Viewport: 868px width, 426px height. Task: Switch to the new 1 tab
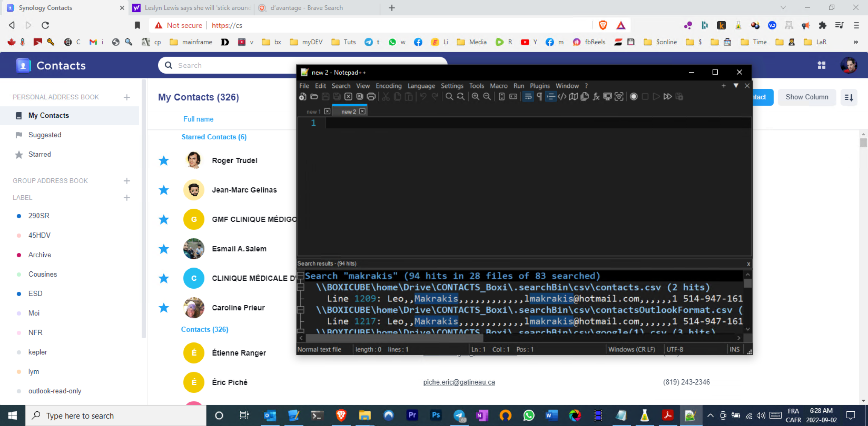coord(313,111)
